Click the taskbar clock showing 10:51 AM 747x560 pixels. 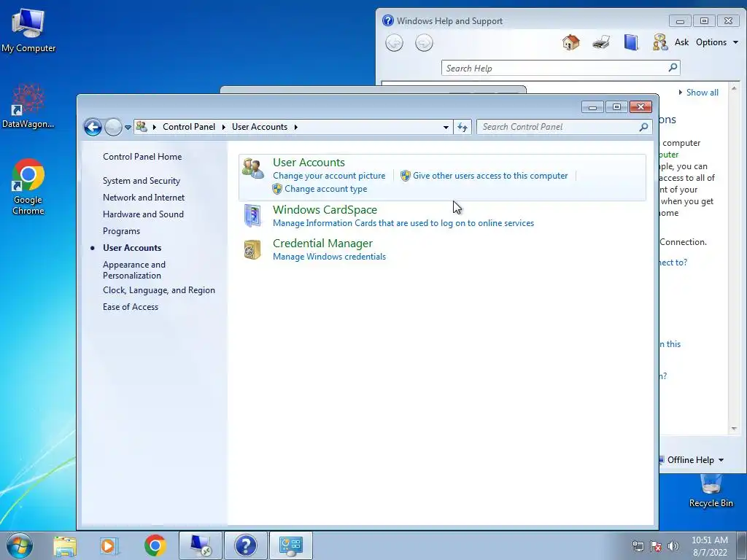pyautogui.click(x=709, y=546)
